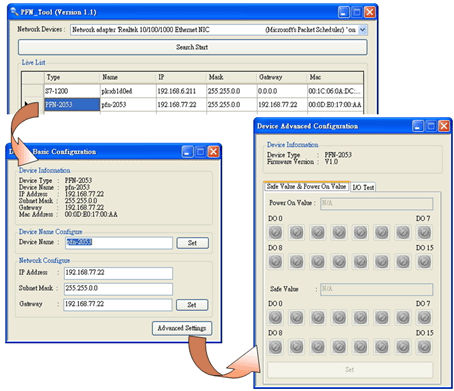Click Set button beside Device Name field
Image resolution: width=454 pixels, height=391 pixels.
coord(192,243)
